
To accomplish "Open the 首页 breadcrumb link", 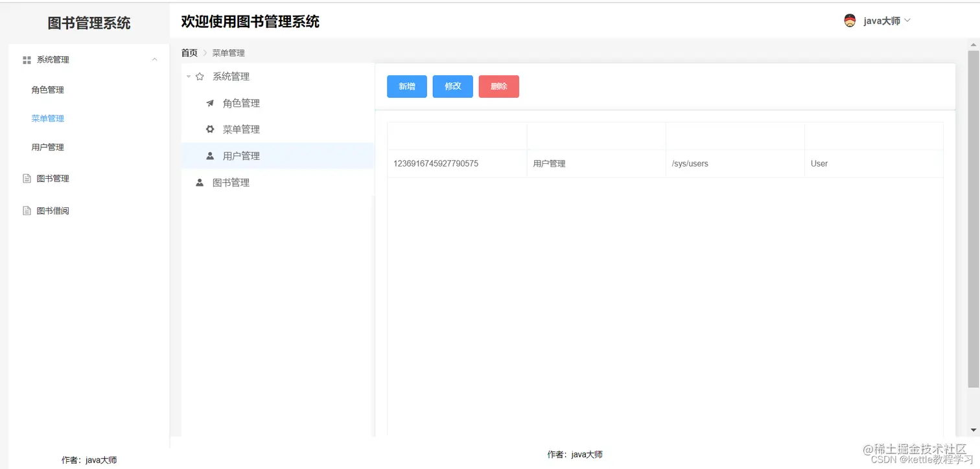I will pyautogui.click(x=189, y=52).
